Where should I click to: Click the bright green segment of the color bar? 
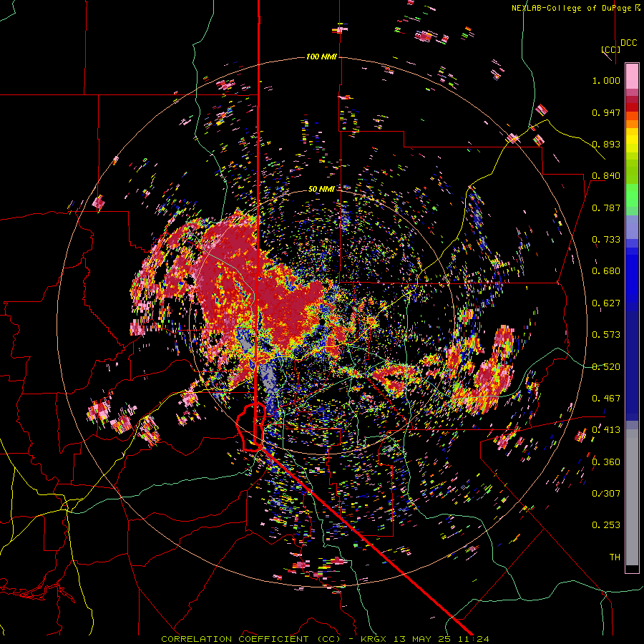point(632,195)
